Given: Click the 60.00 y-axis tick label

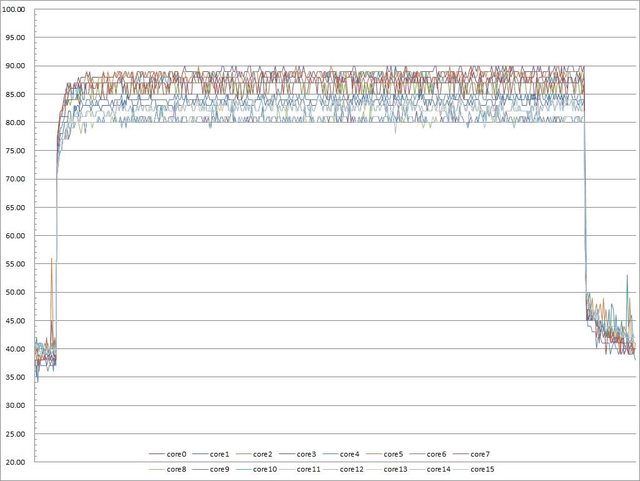Looking at the screenshot, I should 16,236.
